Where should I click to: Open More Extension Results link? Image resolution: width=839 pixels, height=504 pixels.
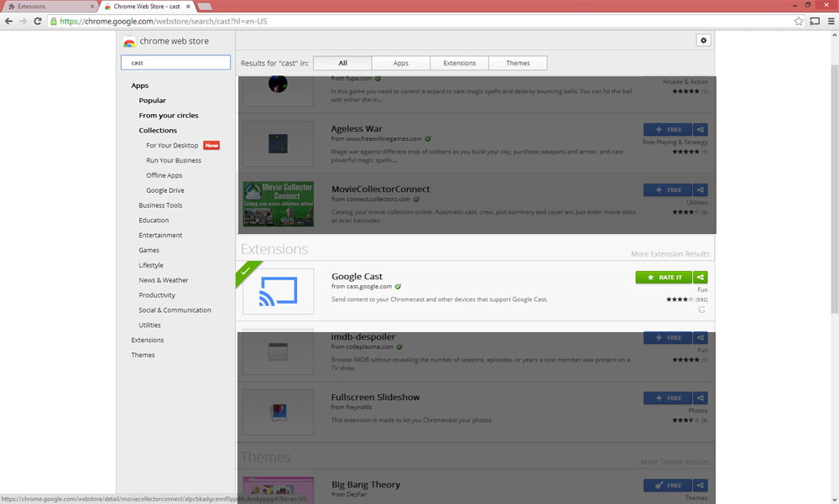(x=670, y=254)
